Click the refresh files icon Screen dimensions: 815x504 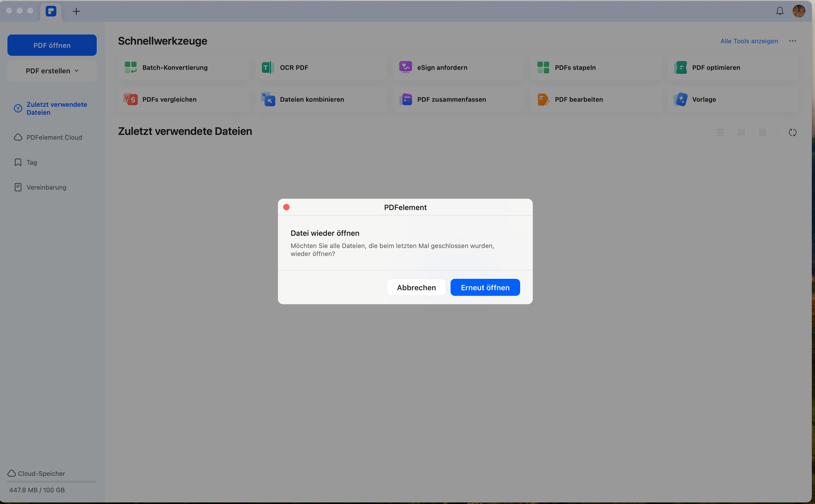(x=792, y=132)
